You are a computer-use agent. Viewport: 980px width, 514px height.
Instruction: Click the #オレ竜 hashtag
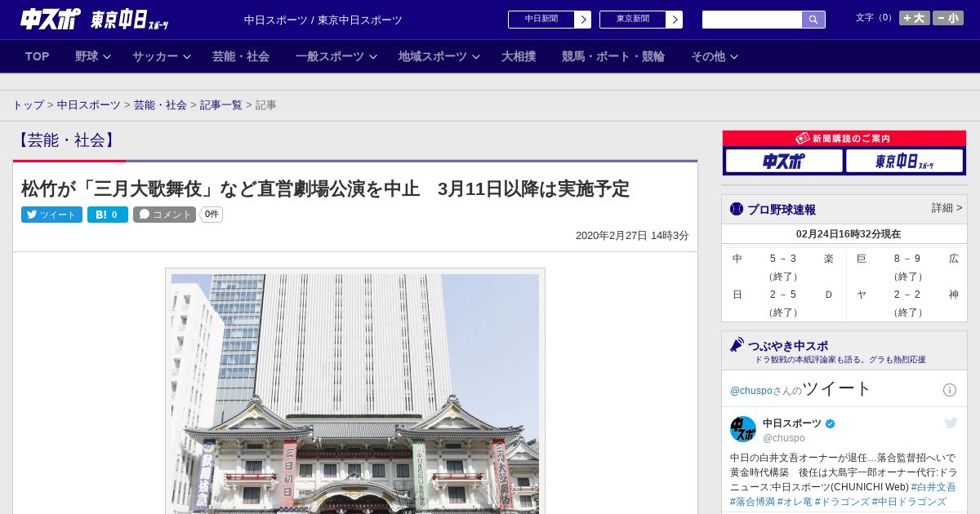[x=794, y=502]
